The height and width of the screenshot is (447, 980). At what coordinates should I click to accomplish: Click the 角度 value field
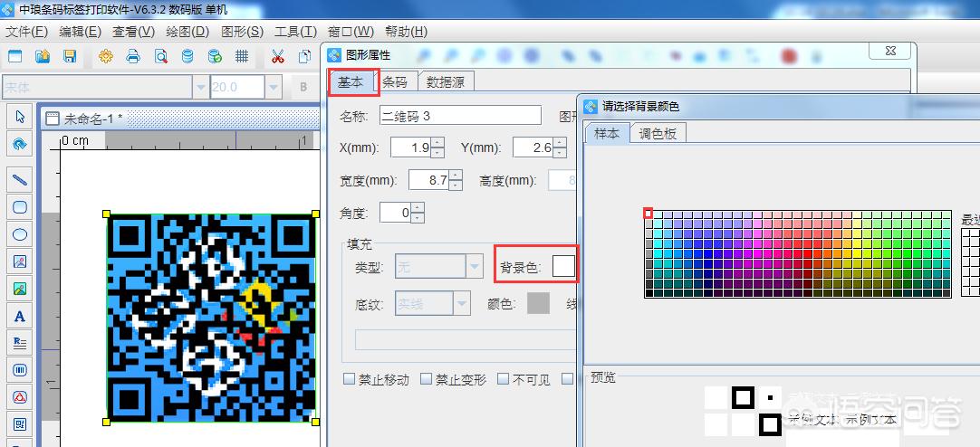click(x=396, y=213)
